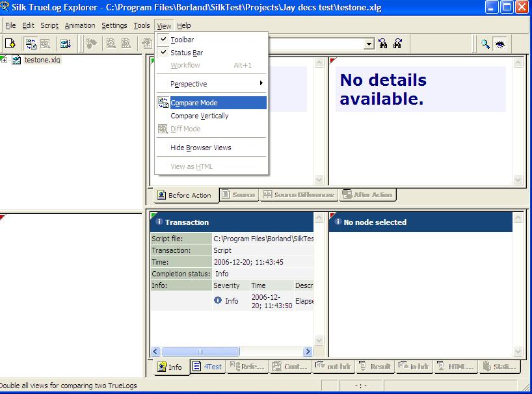Click the second grayed page-arrow toolbar icon
Image resolution: width=532 pixels, height=394 pixels.
pyautogui.click(x=126, y=44)
